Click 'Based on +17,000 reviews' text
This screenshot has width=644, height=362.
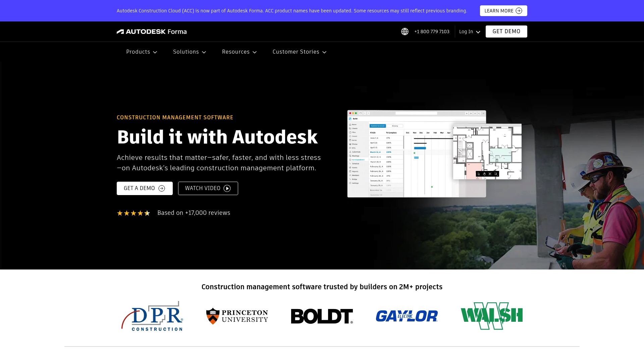[x=194, y=213]
